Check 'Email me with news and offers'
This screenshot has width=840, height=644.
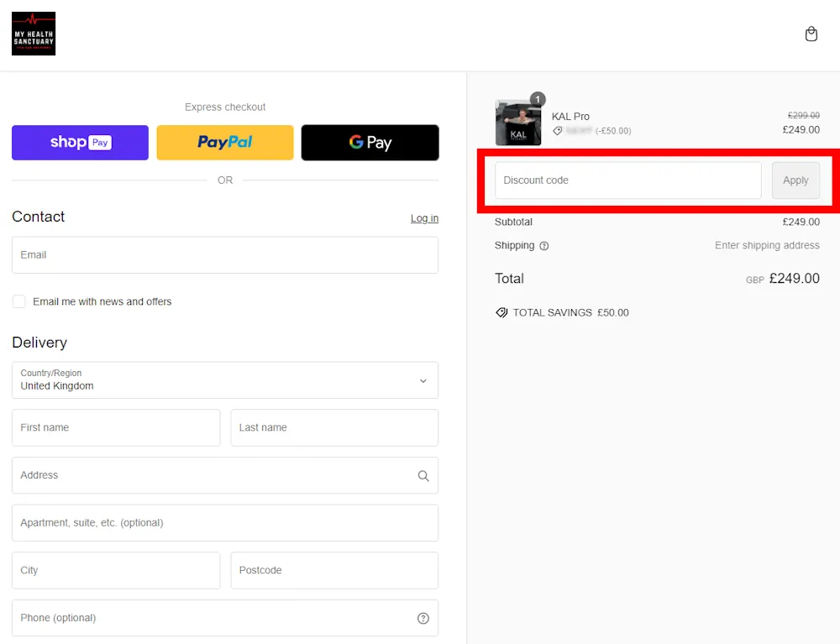click(18, 301)
